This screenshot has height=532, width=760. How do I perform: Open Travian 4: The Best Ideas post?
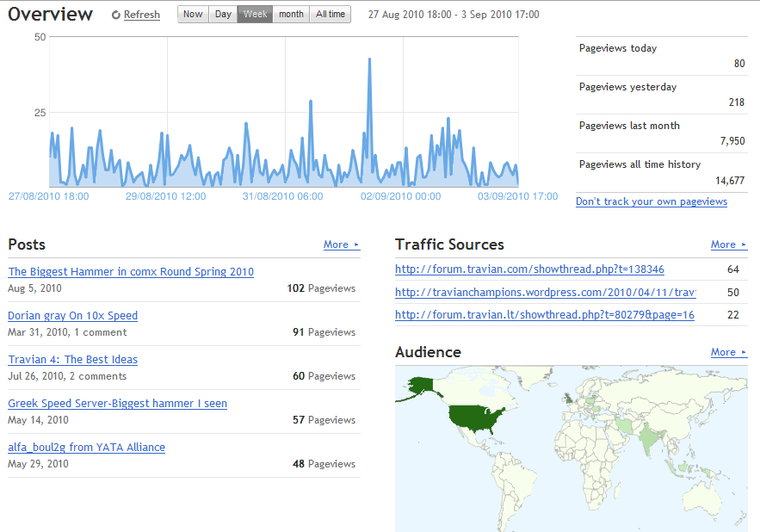[x=72, y=360]
